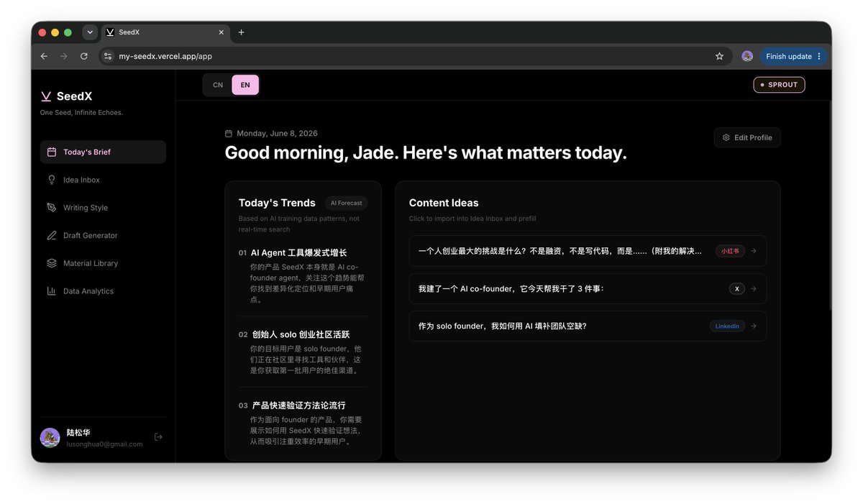Click the pen-nib icon for Writing Style
Screen dimensions: 863x504
(52, 208)
